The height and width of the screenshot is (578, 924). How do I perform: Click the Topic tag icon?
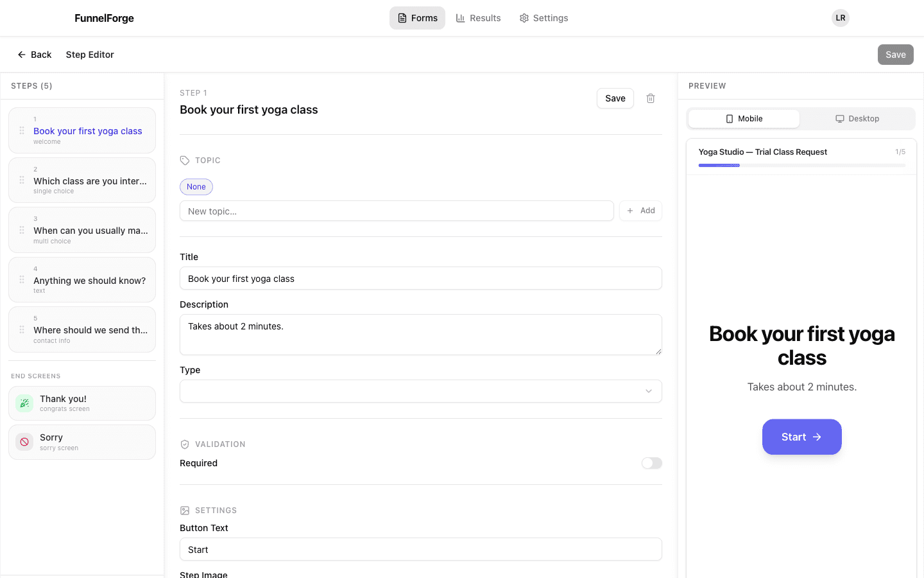(185, 161)
